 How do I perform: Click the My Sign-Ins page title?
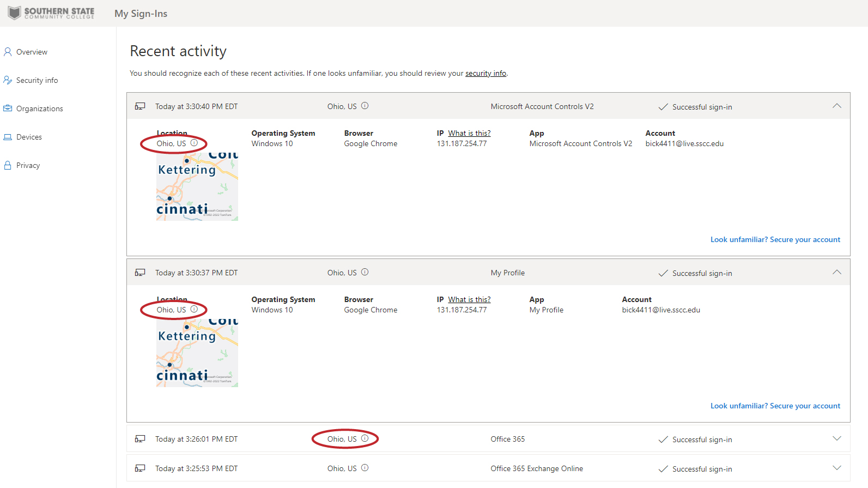click(x=141, y=14)
